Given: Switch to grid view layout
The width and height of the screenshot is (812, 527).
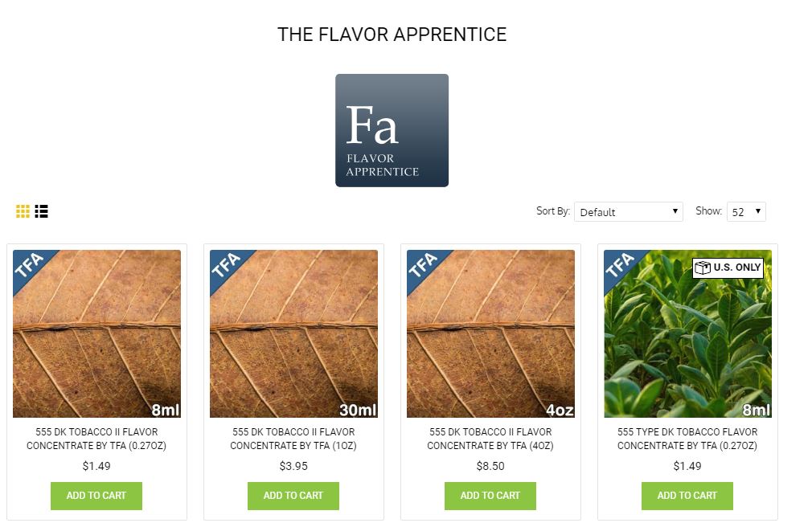Looking at the screenshot, I should coord(23,211).
